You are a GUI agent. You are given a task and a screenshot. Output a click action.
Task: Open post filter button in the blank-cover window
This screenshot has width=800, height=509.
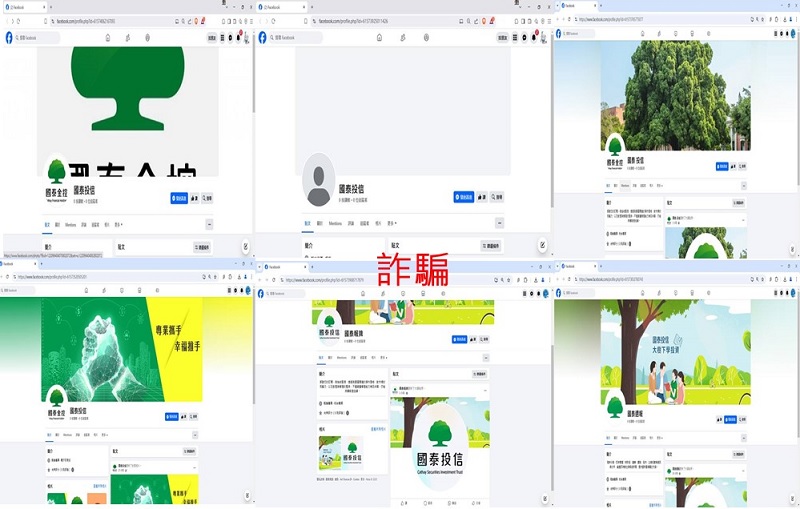(x=491, y=246)
